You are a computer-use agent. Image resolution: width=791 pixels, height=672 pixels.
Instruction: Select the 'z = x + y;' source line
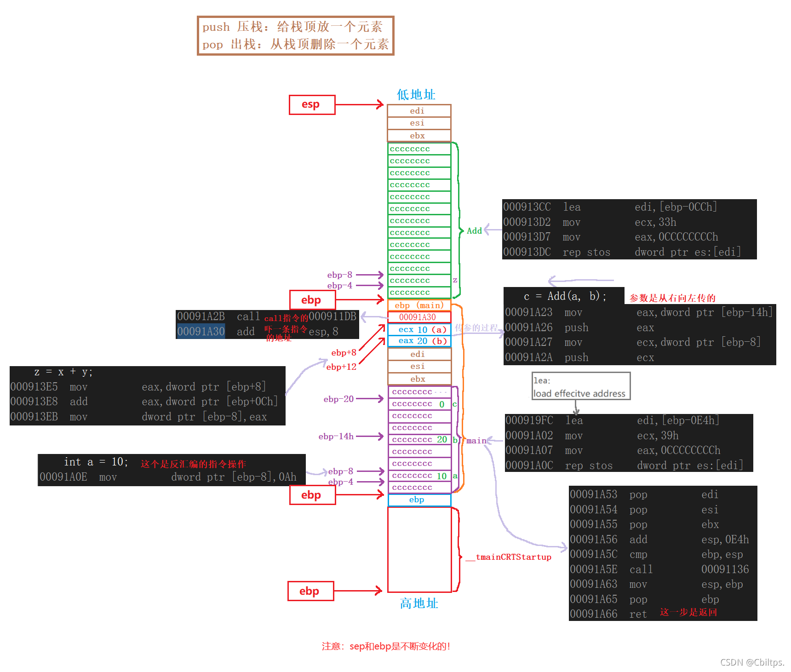63,372
